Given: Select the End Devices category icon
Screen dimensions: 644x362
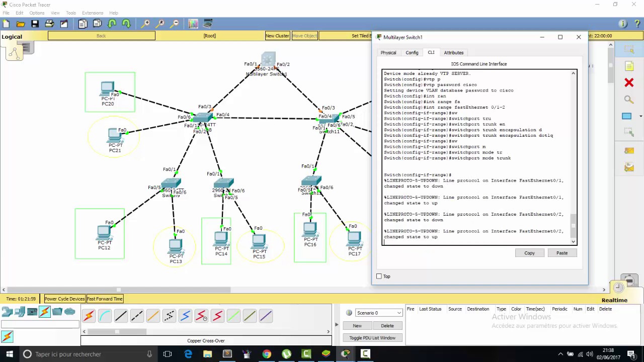Looking at the screenshot, I should [x=20, y=312].
